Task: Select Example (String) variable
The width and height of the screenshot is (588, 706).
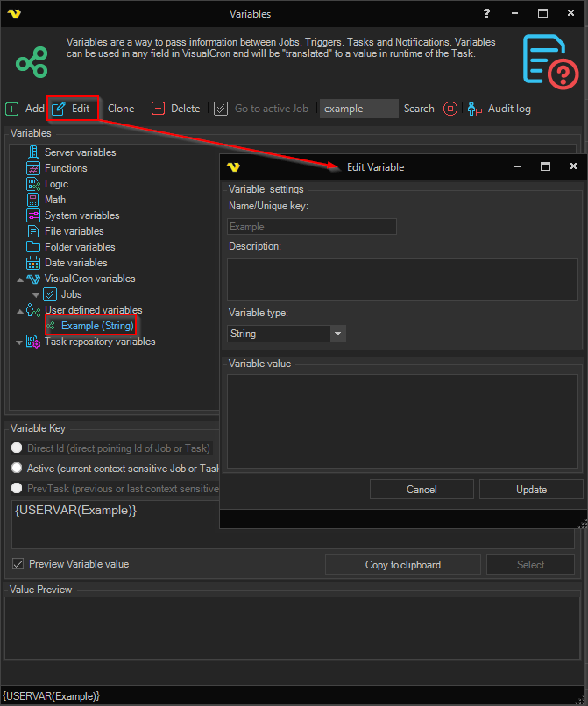Action: point(96,326)
